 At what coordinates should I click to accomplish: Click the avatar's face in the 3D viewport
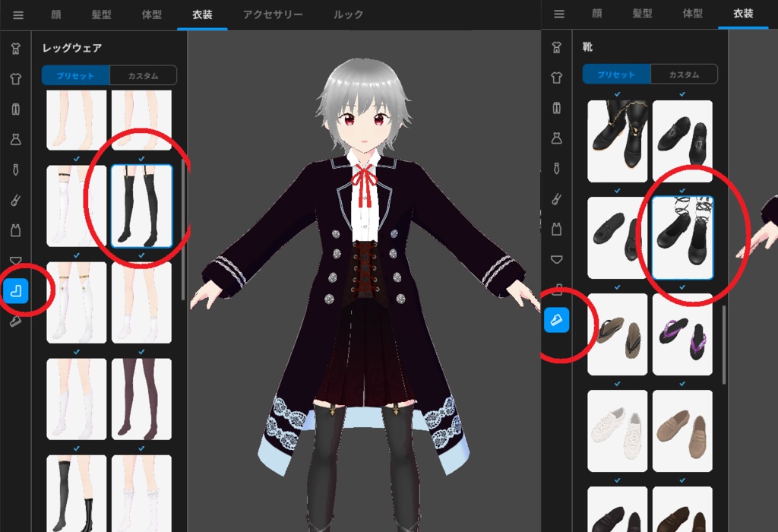click(364, 123)
